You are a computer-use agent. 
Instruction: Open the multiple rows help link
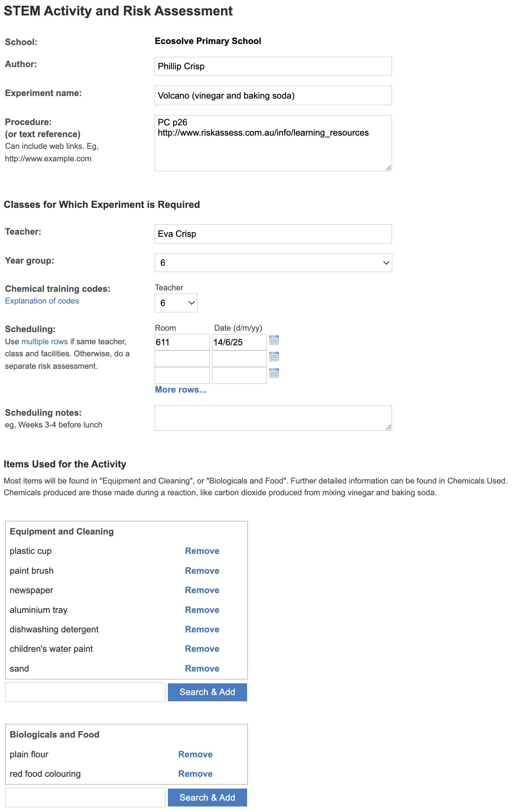(x=44, y=342)
